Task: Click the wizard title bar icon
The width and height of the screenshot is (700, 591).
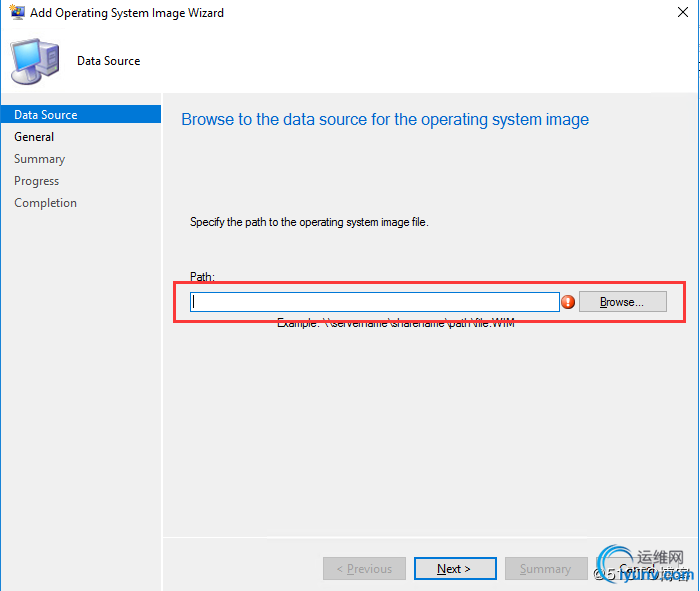Action: click(x=17, y=12)
